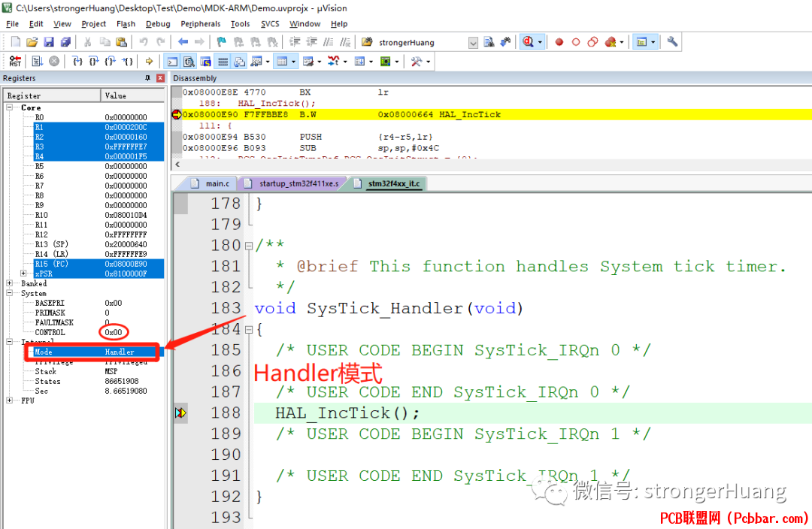The image size is (812, 529).
Task: Click the Insert Breakpoint red dot icon
Action: (559, 42)
